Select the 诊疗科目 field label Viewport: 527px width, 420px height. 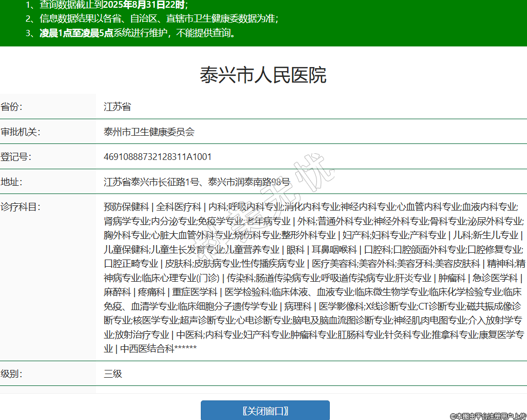[x=20, y=207]
